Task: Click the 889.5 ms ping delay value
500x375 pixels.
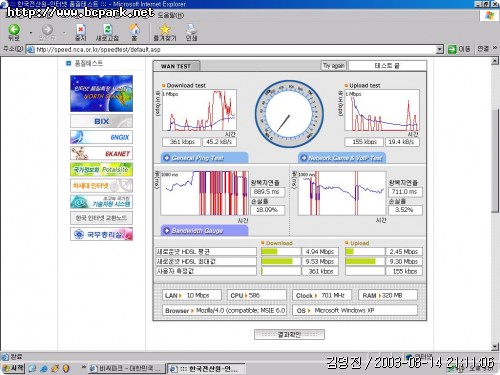Action: point(267,192)
